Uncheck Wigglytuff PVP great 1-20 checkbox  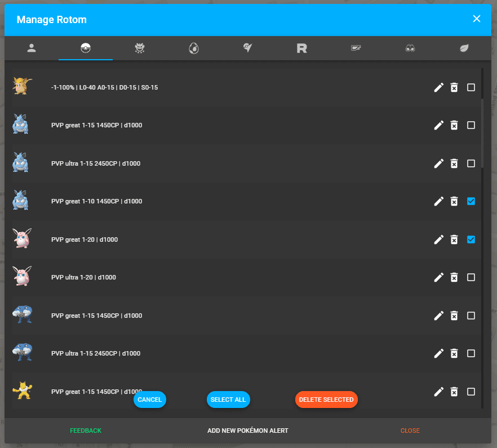click(471, 239)
